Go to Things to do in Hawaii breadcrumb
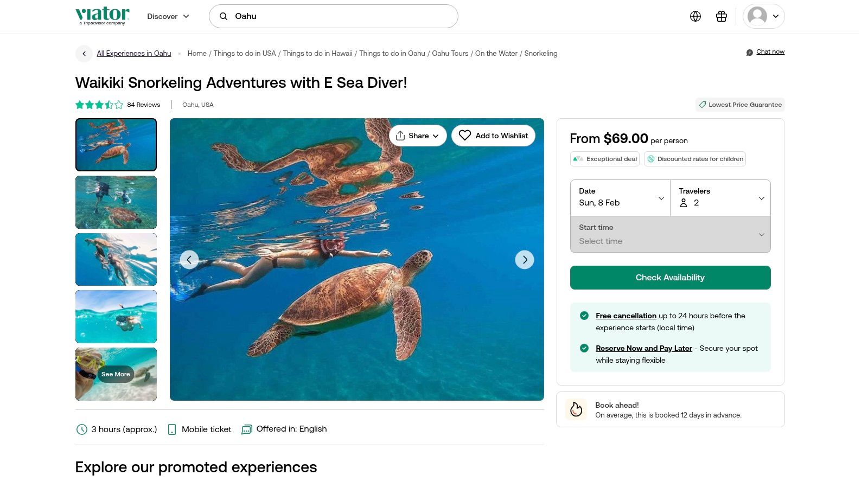868x488 pixels. 317,54
